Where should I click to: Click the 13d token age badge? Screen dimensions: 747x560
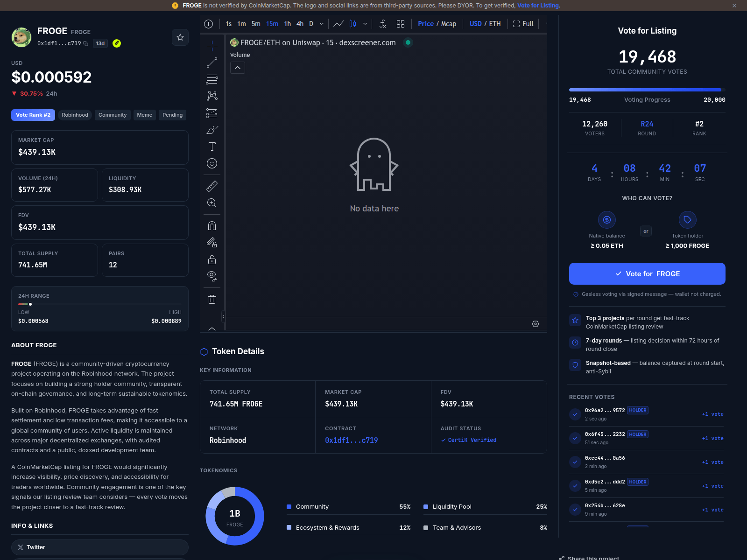(100, 43)
